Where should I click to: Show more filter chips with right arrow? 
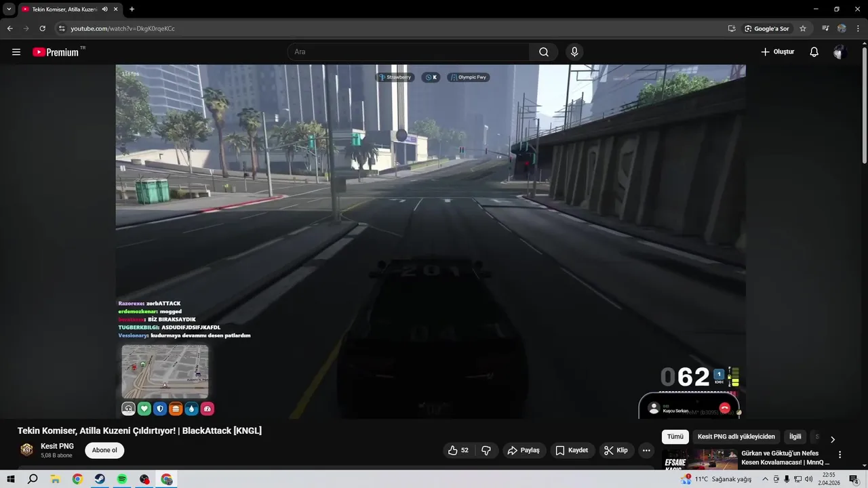833,439
